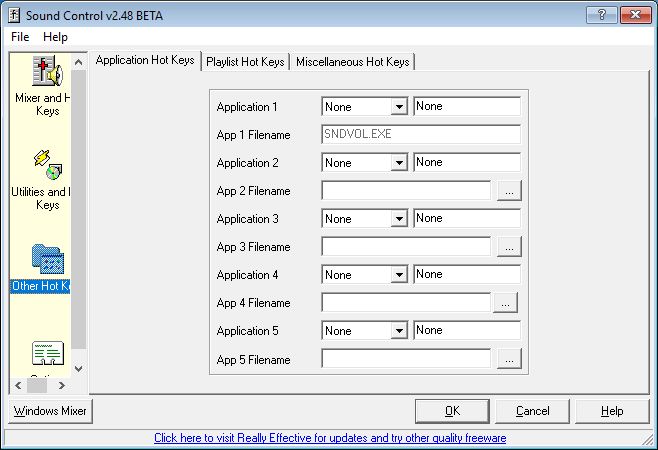Screen dimensions: 658x450
Task: Click the sidebar vertical scrollbar track
Action: click(78, 210)
